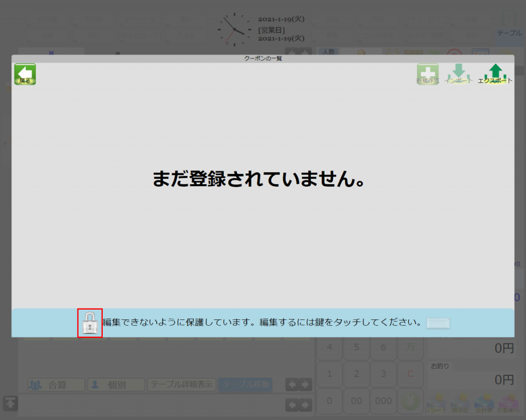Select the 個別 button
Screen dimensions: 526x420
click(116, 385)
